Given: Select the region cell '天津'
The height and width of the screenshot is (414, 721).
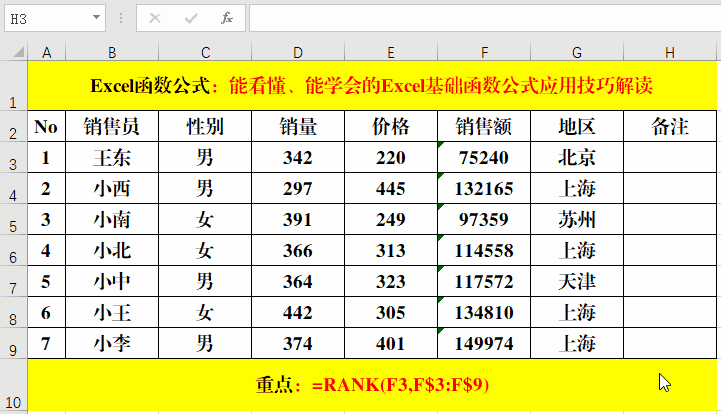Looking at the screenshot, I should click(577, 281).
